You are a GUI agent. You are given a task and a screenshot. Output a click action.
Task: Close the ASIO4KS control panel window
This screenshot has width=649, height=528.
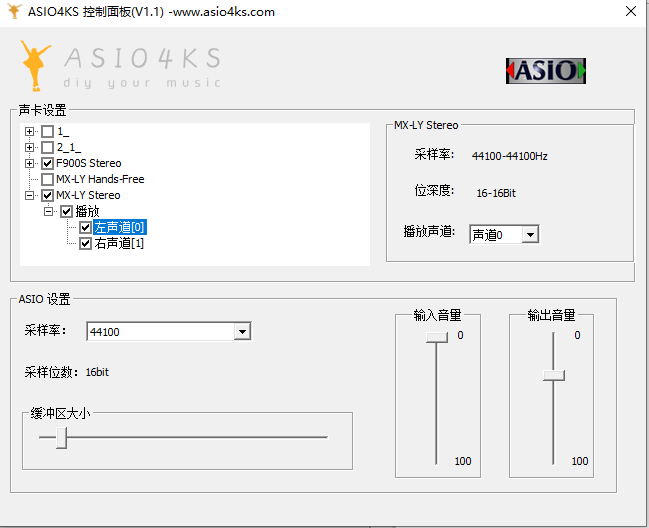point(630,11)
